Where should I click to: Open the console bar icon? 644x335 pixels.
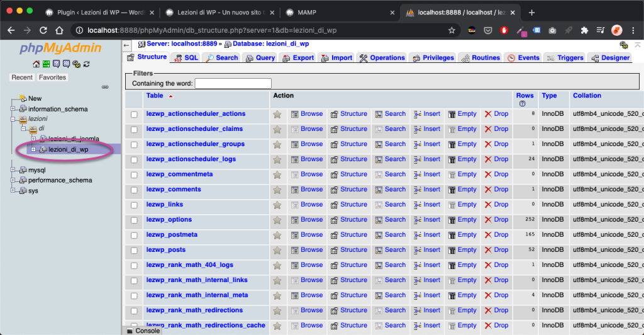coord(130,331)
